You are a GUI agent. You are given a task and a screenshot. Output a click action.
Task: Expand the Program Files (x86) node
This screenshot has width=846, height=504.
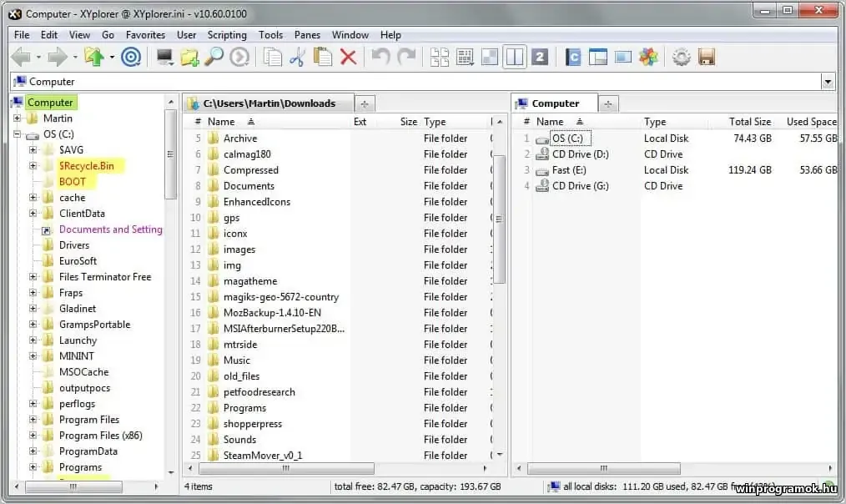(33, 436)
